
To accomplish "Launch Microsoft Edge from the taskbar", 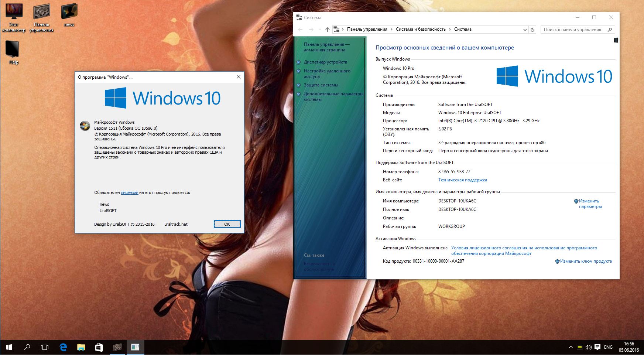I will coord(63,347).
